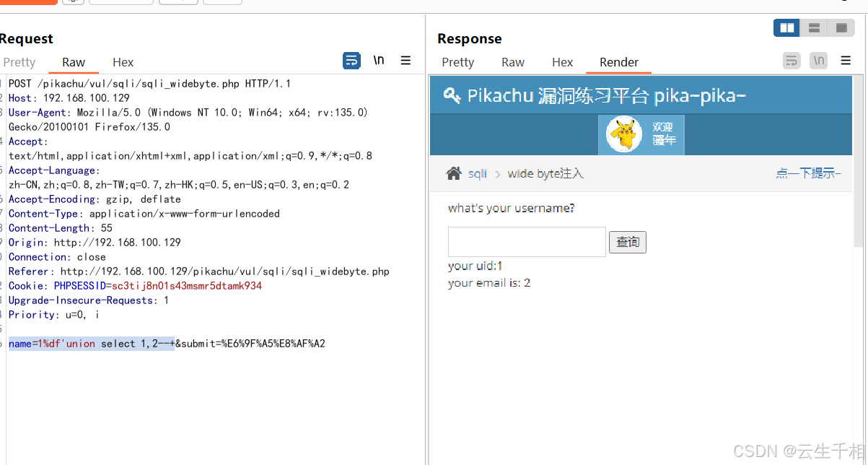868x465 pixels.
Task: Click the Response panel heading
Action: [x=470, y=39]
